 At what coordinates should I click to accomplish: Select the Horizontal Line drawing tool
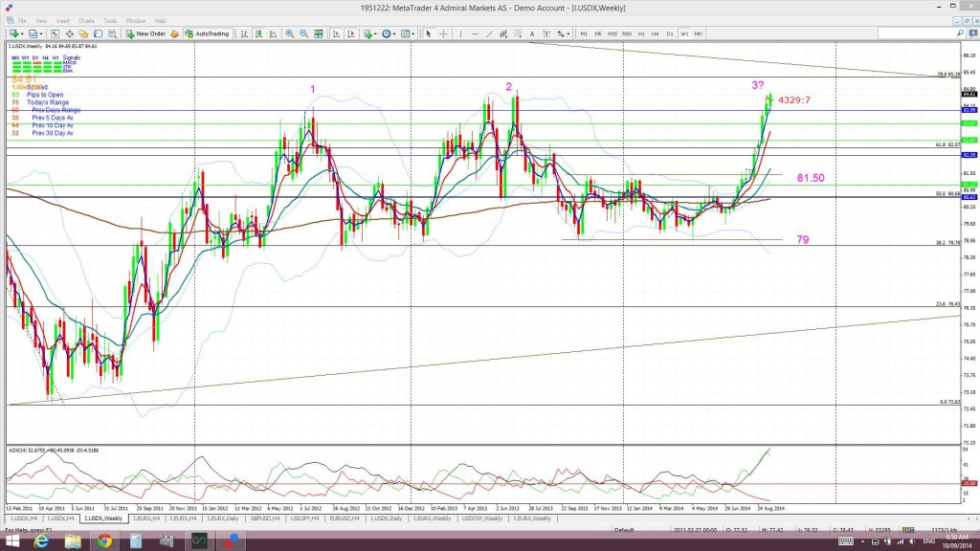click(475, 33)
